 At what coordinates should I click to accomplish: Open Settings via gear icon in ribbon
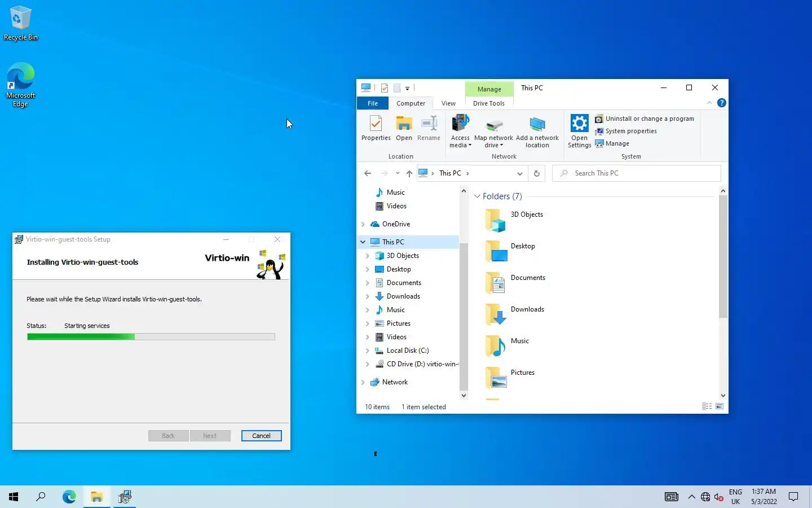tap(579, 131)
